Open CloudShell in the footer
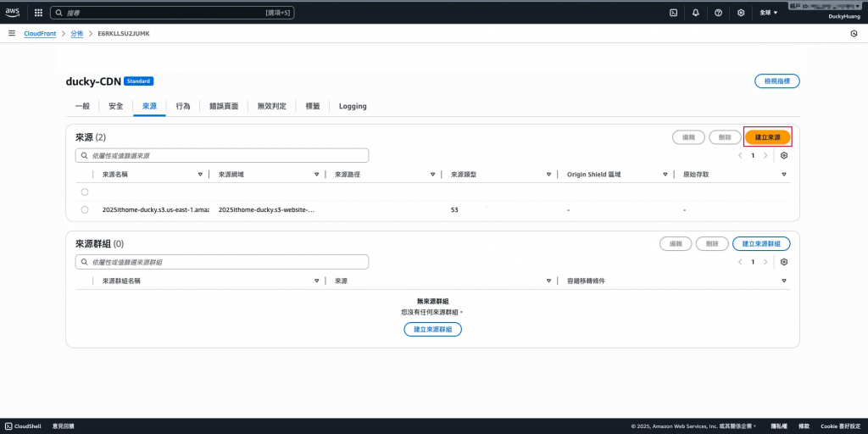Screen dimensions: 868x434 [x=23, y=426]
